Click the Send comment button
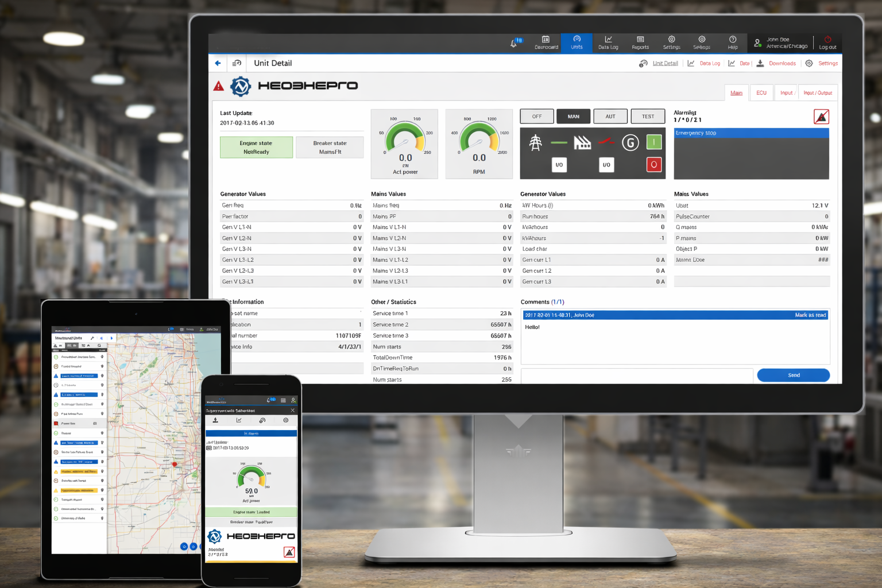Screen dimensions: 882x588 (x=793, y=375)
